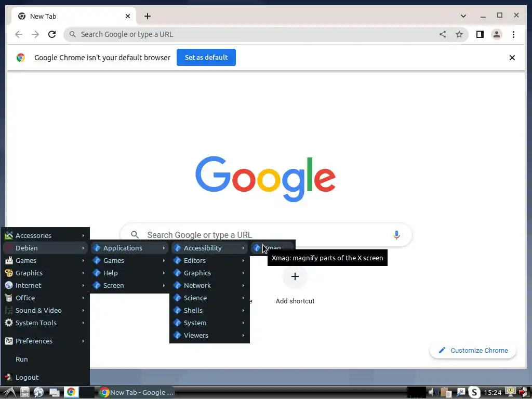This screenshot has height=399, width=532.
Task: Click the S circle tray icon
Action: [474, 393]
